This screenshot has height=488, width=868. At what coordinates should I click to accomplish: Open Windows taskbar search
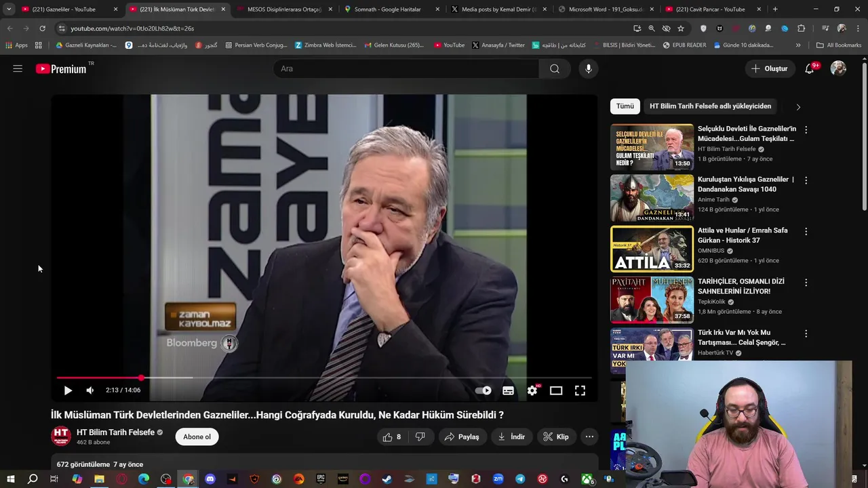33,479
